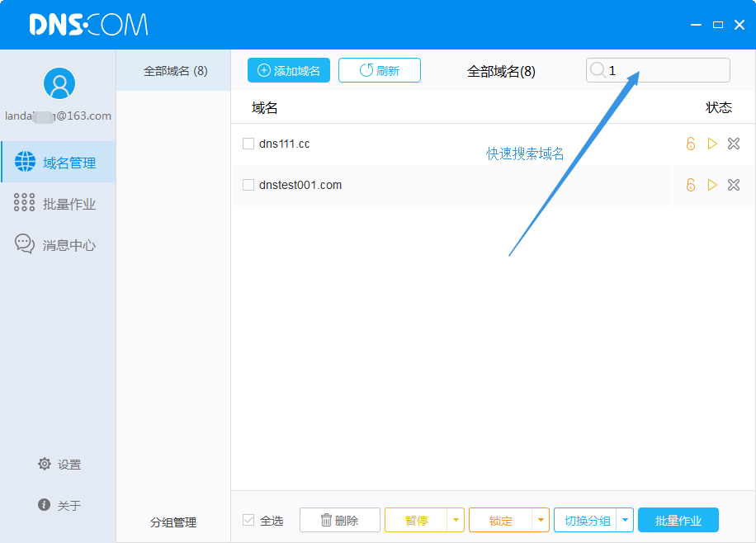Click the delete X icon for dnstest001.com
Image resolution: width=756 pixels, height=543 pixels.
click(x=733, y=185)
